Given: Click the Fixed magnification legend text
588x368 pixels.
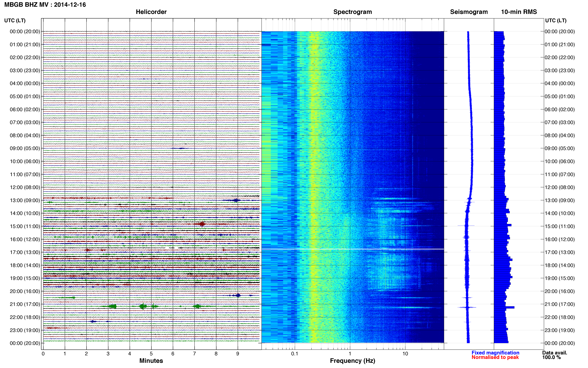Looking at the screenshot, I should [x=495, y=353].
